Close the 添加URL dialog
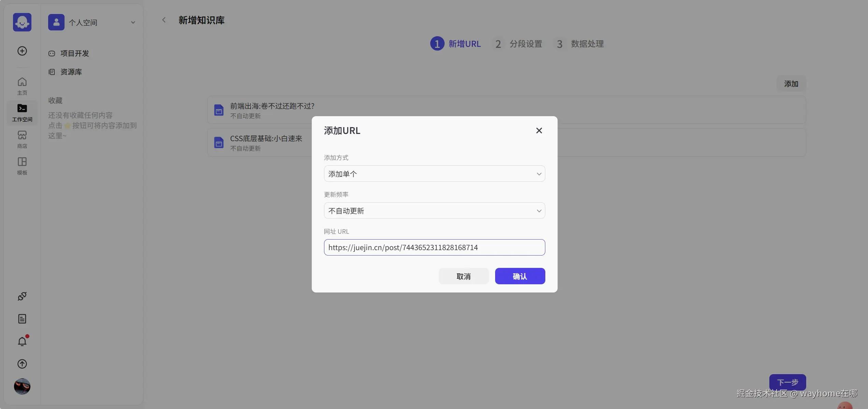 point(539,130)
